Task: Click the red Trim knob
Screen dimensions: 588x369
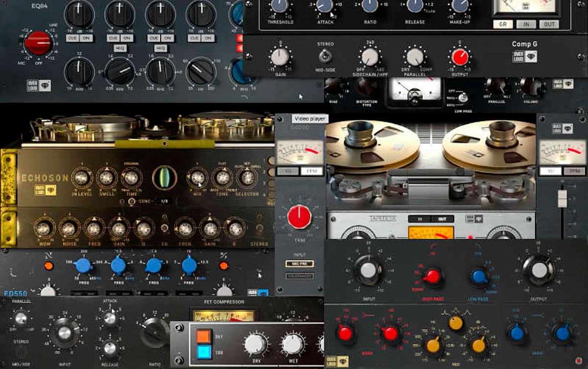Action: (x=299, y=217)
